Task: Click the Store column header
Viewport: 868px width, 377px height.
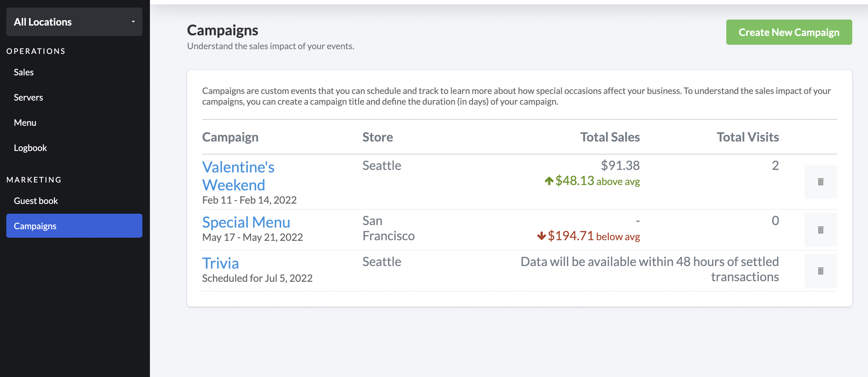Action: click(377, 137)
